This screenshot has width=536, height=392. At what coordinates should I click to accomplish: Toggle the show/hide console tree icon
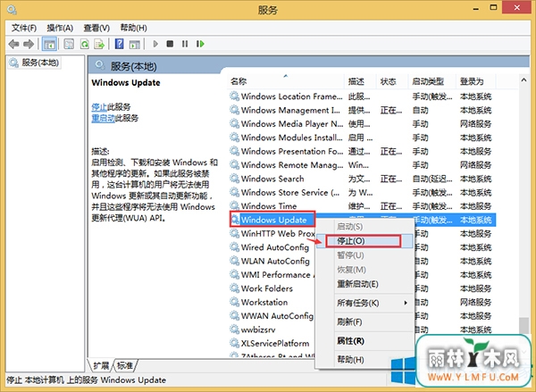click(49, 44)
